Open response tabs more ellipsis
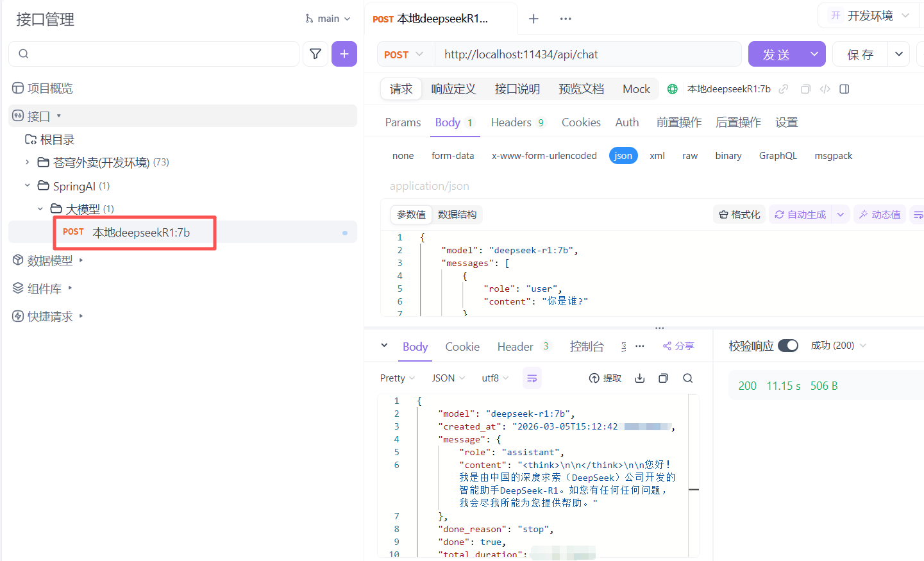Screen dimensions: 924x561 [x=640, y=346]
